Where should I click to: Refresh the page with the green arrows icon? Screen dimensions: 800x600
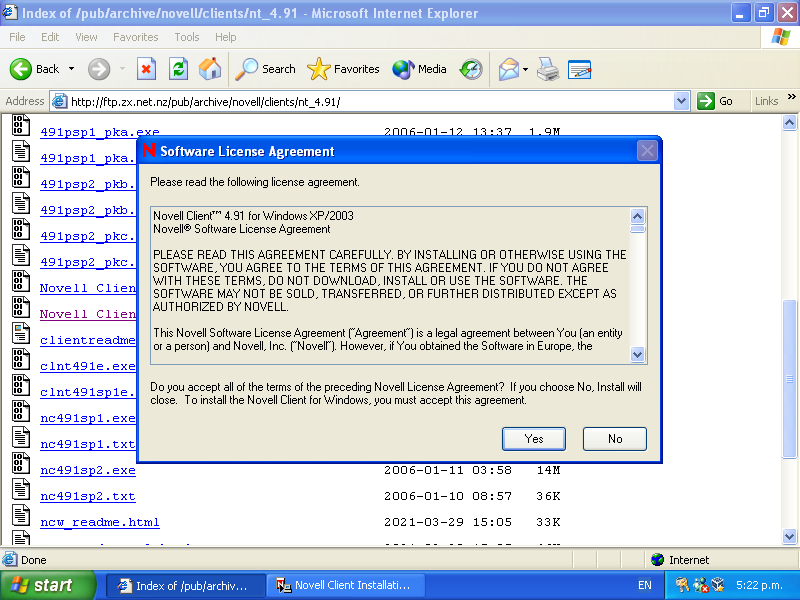(x=179, y=69)
